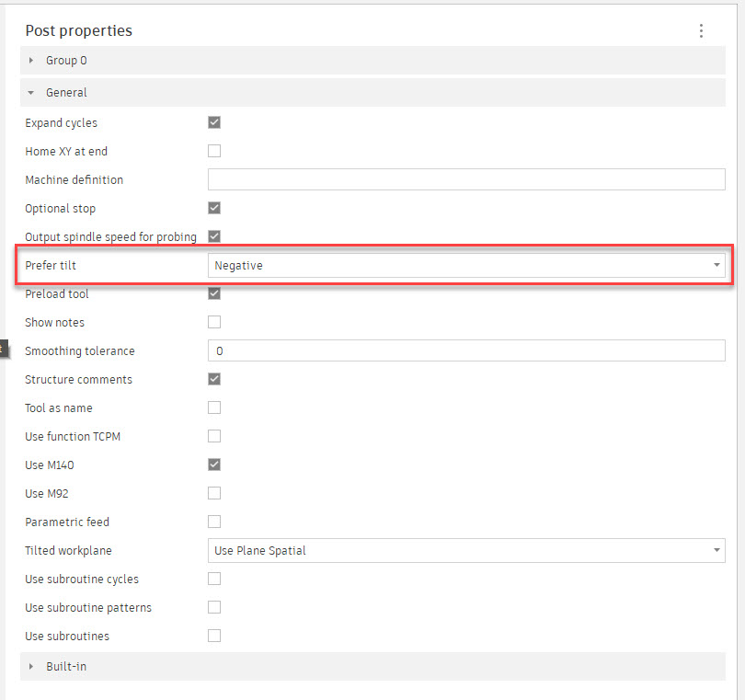Toggle Output spindle speed for probing
745x700 pixels.
[x=214, y=236]
